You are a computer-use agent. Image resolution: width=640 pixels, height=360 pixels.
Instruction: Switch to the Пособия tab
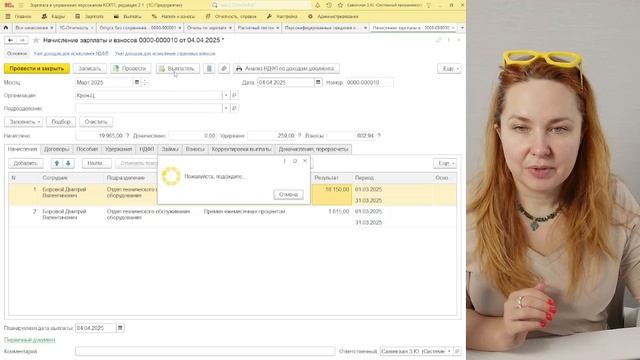[x=87, y=149]
